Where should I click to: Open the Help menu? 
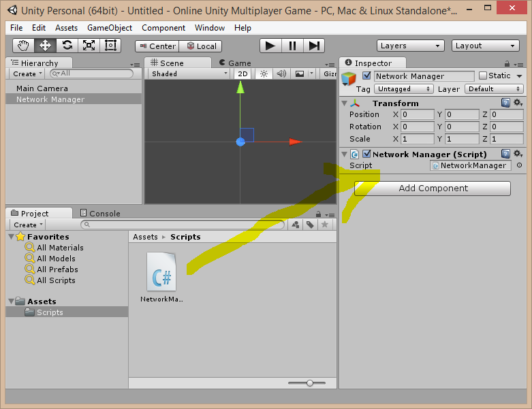[242, 28]
